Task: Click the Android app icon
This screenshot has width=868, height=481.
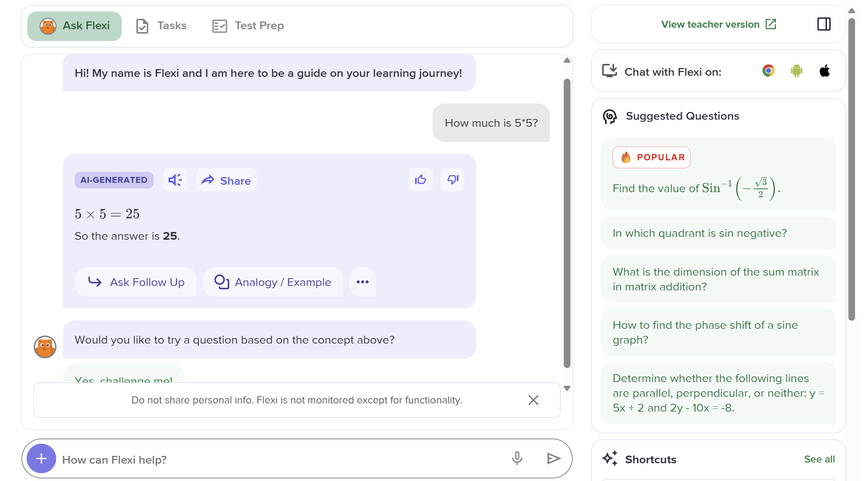Action: pos(797,71)
